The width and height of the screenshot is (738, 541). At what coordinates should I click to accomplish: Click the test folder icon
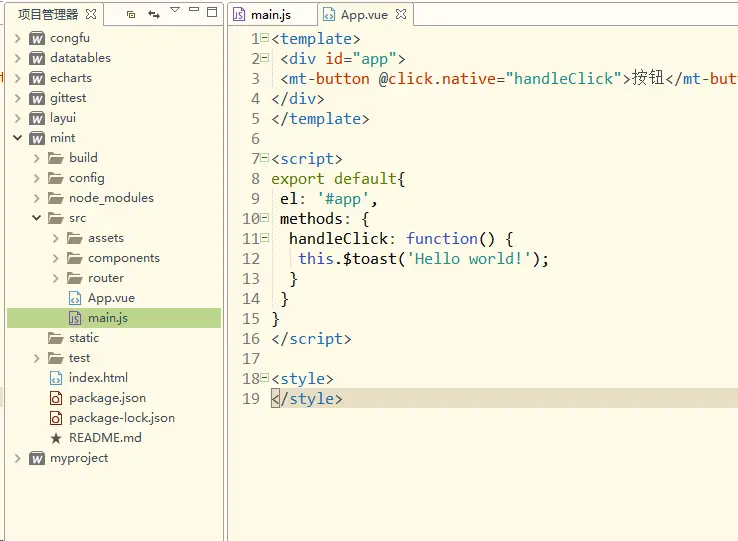click(x=56, y=358)
